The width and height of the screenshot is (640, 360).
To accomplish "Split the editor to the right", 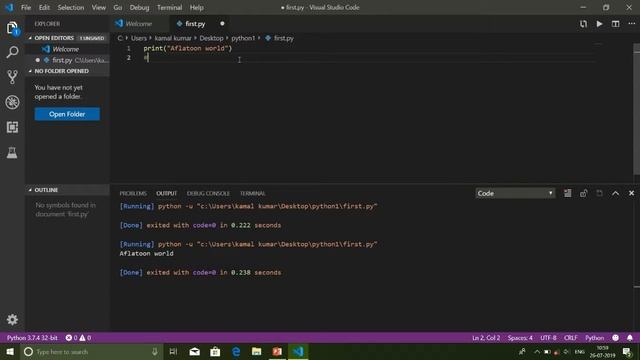I will coord(616,24).
